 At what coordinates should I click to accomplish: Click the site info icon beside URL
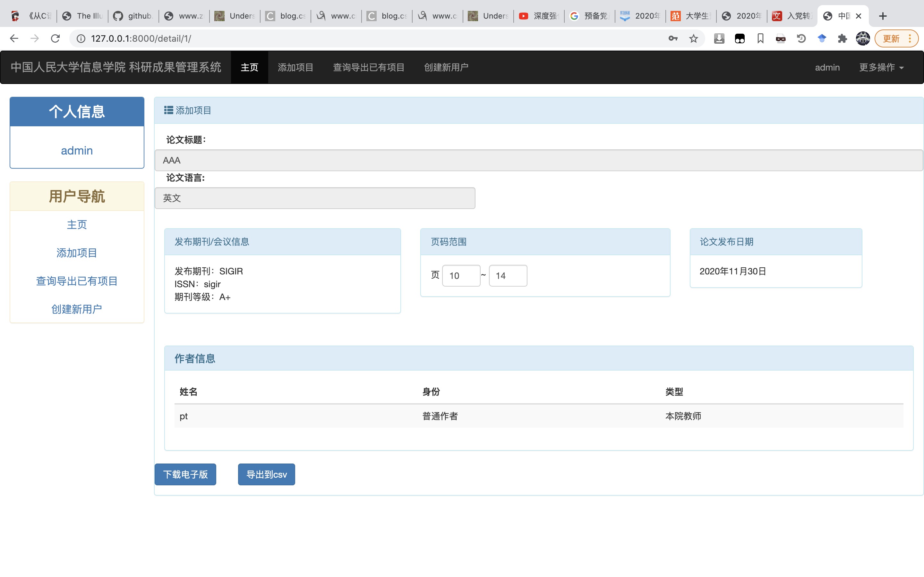point(81,38)
